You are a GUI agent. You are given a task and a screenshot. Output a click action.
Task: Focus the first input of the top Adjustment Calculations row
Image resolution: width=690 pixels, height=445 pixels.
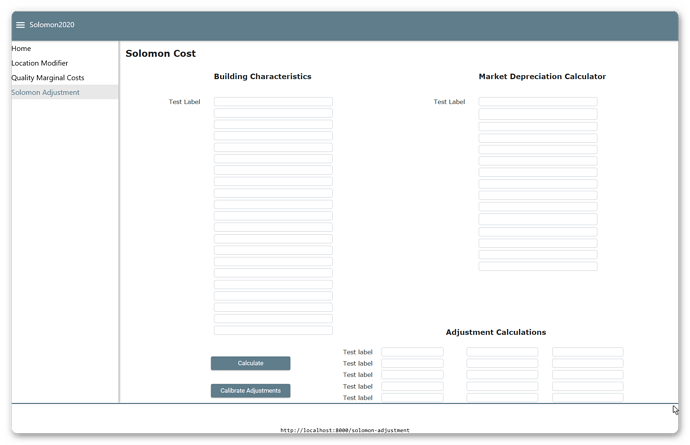click(412, 352)
